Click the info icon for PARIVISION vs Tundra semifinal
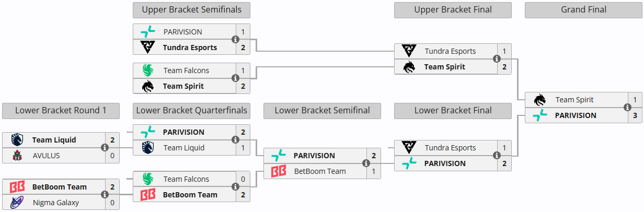Viewport: 644px width, 212px height. 235,40
